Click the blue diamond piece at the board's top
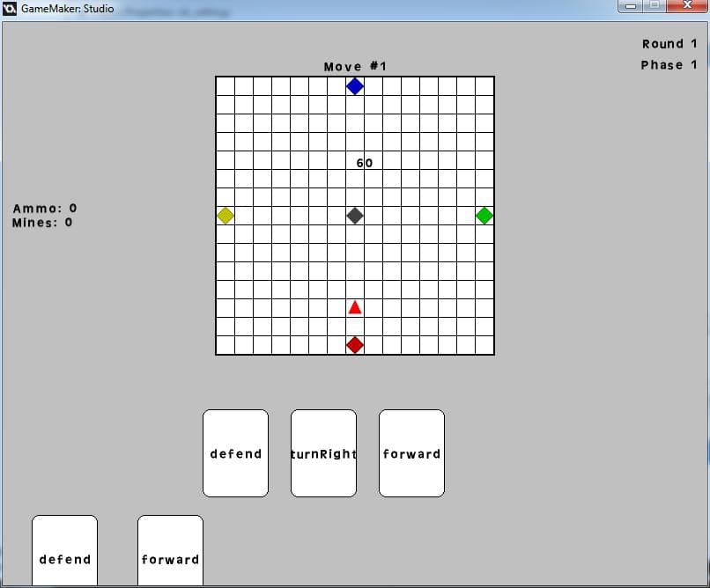The width and height of the screenshot is (710, 588). 354,86
